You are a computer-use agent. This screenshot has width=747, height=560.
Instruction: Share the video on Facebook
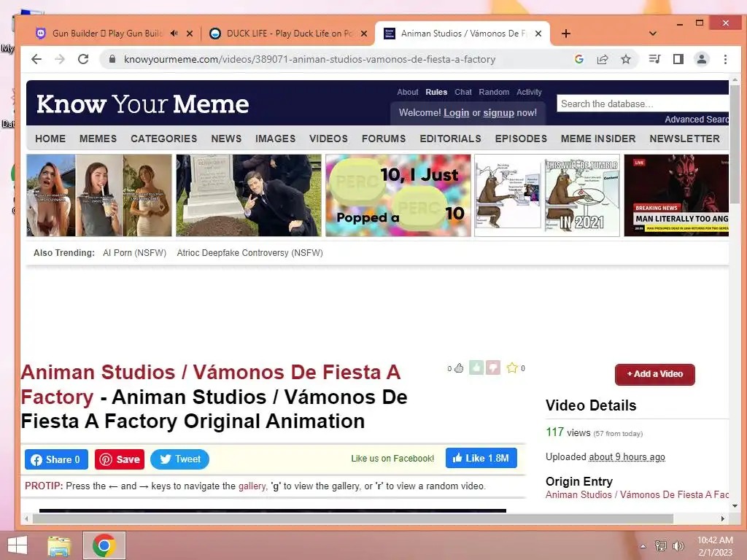56,459
